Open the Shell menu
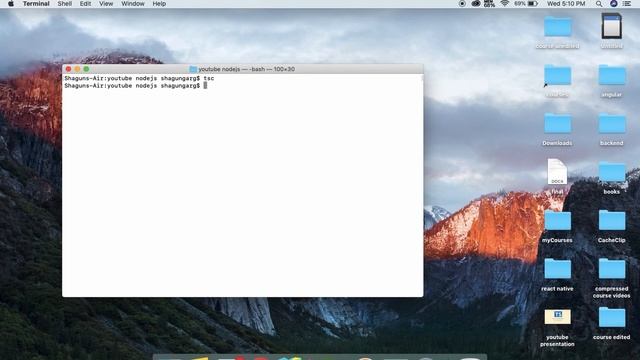The height and width of the screenshot is (360, 640). [64, 4]
